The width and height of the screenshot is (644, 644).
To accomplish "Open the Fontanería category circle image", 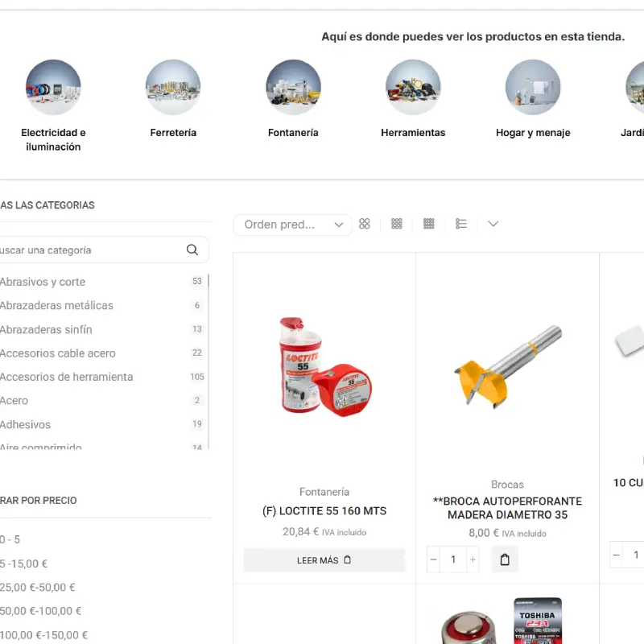I will (x=293, y=87).
